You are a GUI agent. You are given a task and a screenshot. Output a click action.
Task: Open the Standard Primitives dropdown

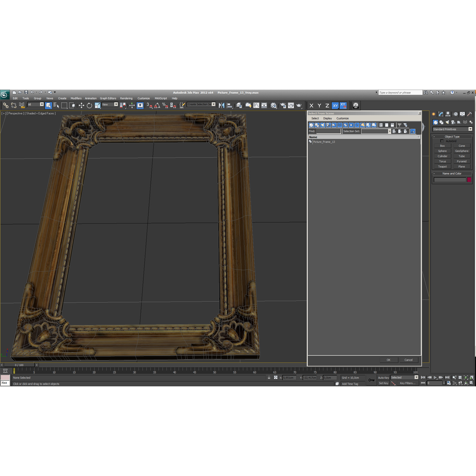[470, 129]
